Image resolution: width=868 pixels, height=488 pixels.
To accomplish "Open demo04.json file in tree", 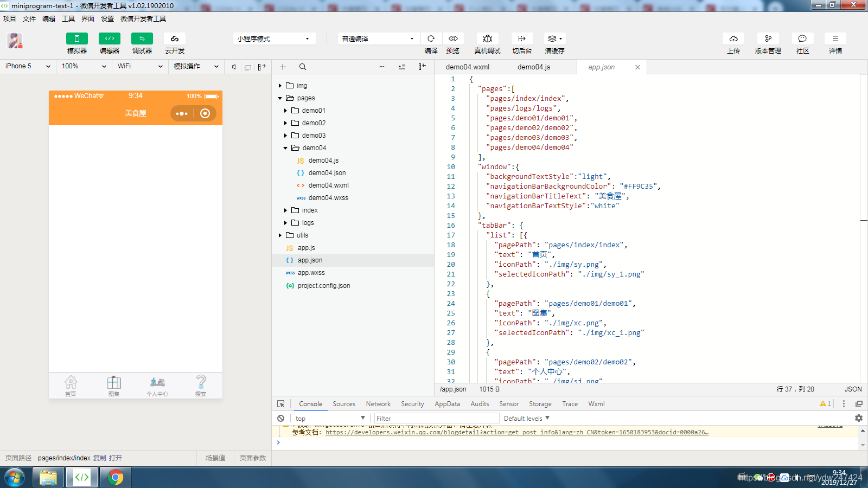I will pos(327,173).
